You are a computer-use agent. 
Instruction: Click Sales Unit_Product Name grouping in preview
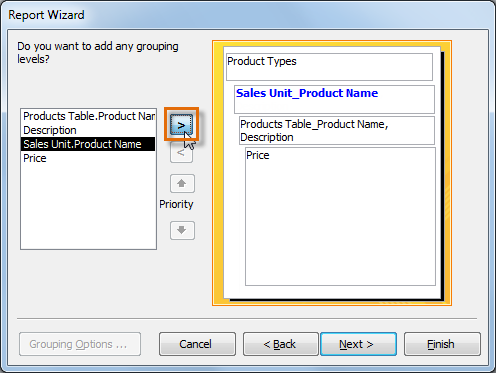pyautogui.click(x=334, y=99)
